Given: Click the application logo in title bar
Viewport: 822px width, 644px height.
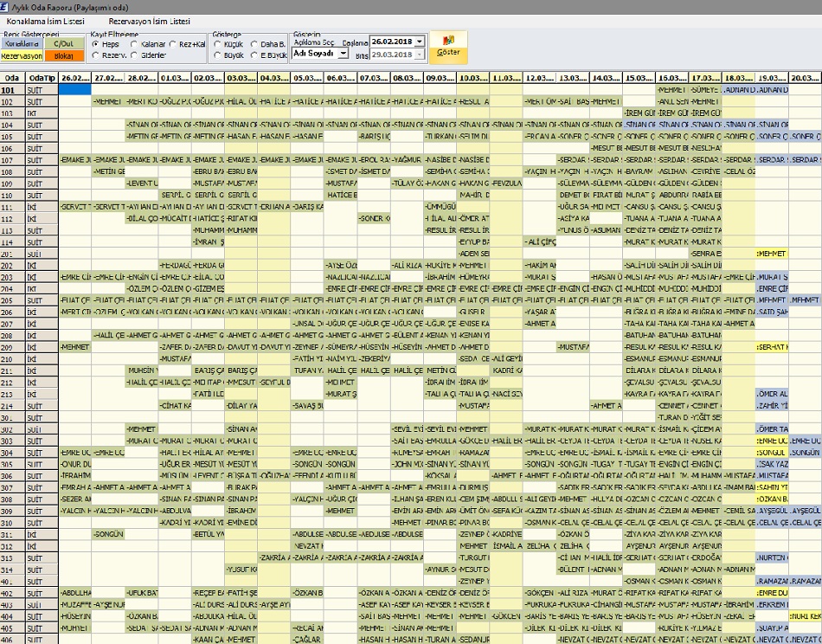Looking at the screenshot, I should click(x=4, y=7).
